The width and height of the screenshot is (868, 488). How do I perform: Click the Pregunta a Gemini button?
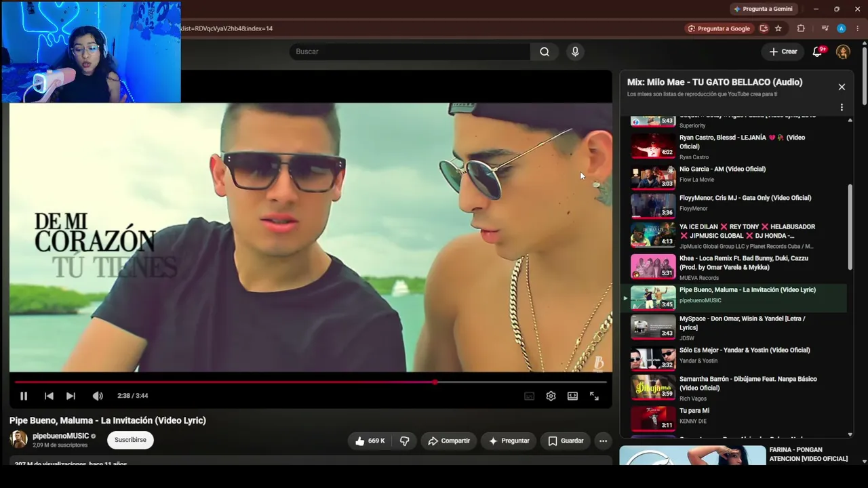763,9
